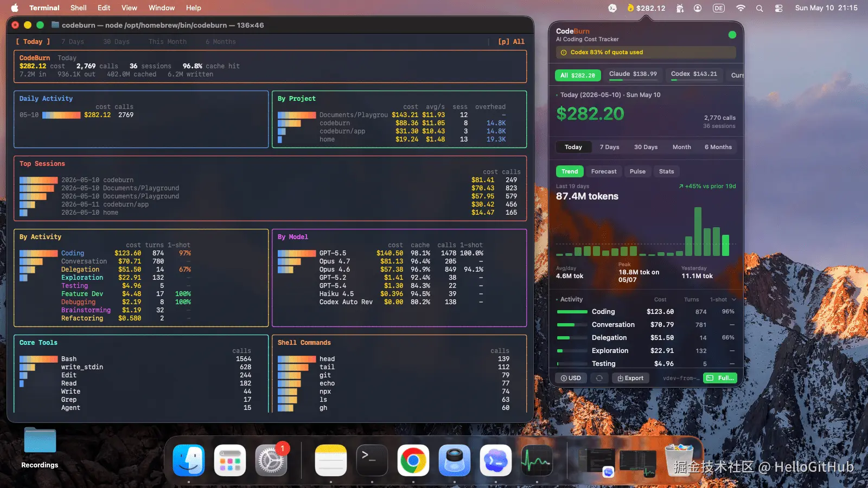The image size is (868, 488).
Task: Open System Settings gear in Dock
Action: click(x=271, y=460)
